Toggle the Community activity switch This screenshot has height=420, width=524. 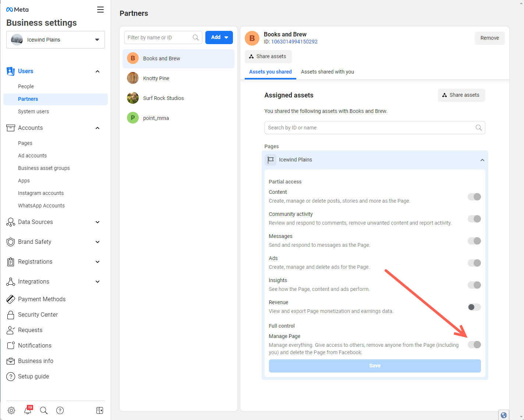474,219
